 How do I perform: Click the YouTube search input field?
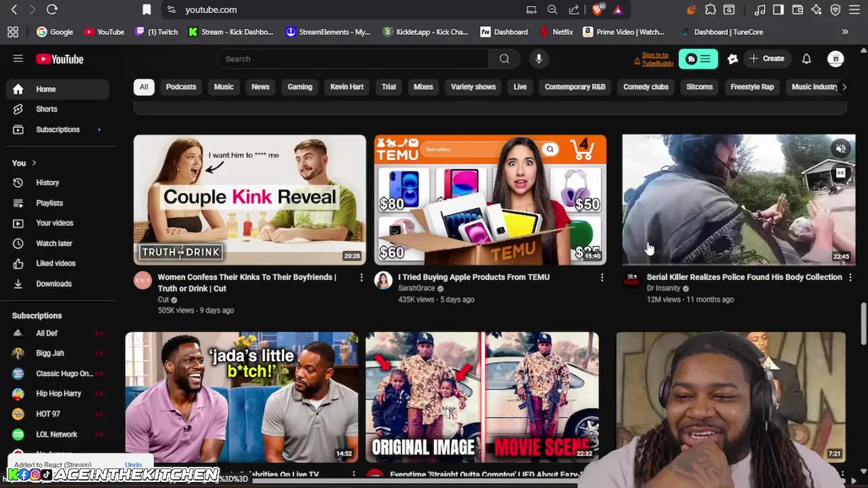point(353,59)
